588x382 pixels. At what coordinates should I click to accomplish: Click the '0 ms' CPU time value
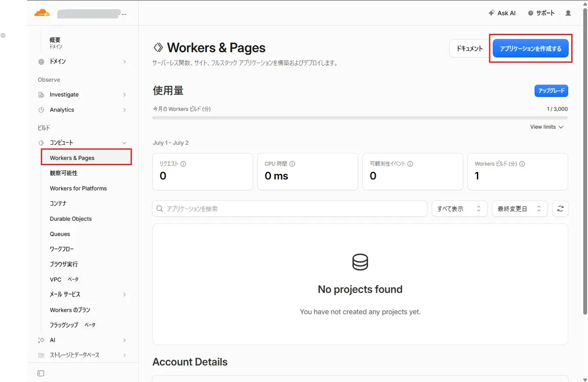[276, 176]
